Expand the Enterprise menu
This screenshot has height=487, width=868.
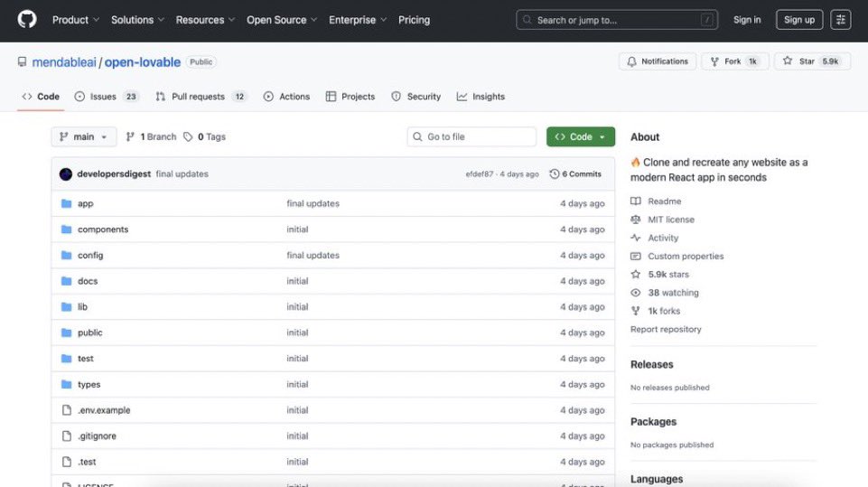pos(358,20)
